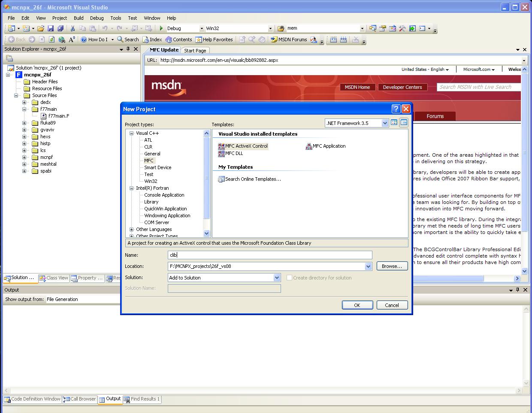The image size is (532, 413).
Task: Toggle auto-hide pin on Output panel
Action: tap(518, 290)
